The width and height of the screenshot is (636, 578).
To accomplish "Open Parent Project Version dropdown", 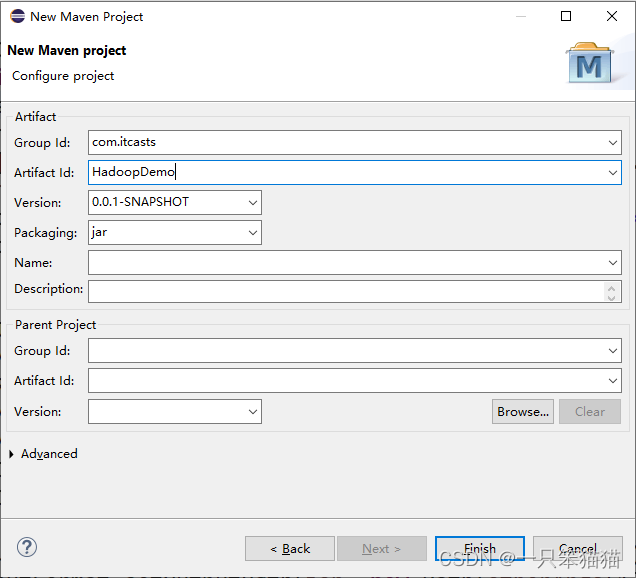I will pyautogui.click(x=252, y=411).
